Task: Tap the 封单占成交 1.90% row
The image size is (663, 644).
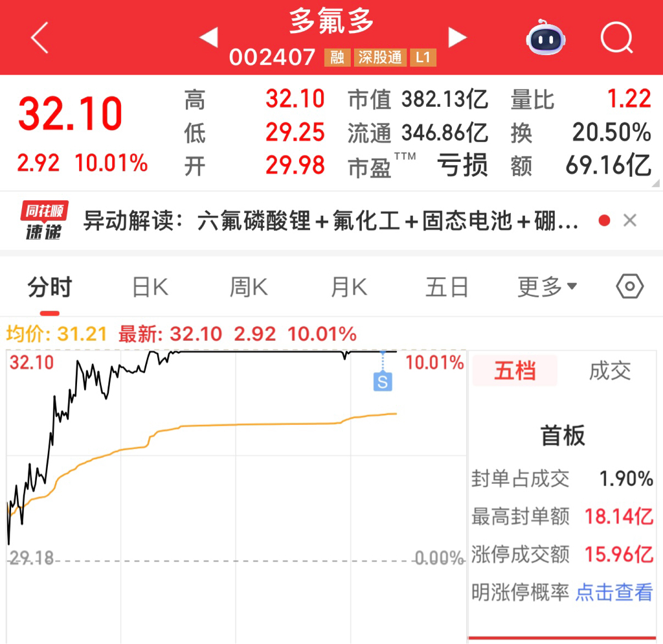Action: coord(563,479)
